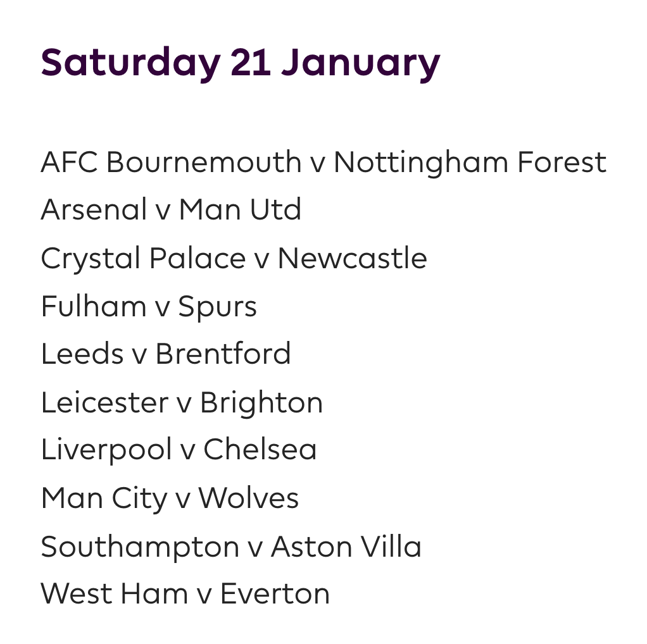The image size is (647, 644).
Task: Select the Southampton team name
Action: tap(140, 546)
